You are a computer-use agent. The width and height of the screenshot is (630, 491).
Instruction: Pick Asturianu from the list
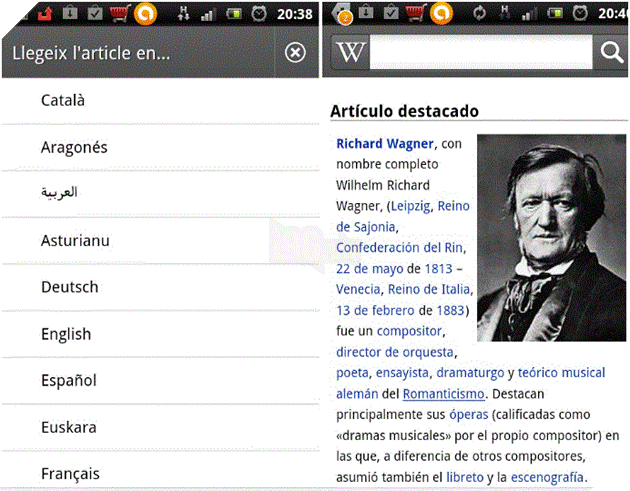tap(75, 240)
